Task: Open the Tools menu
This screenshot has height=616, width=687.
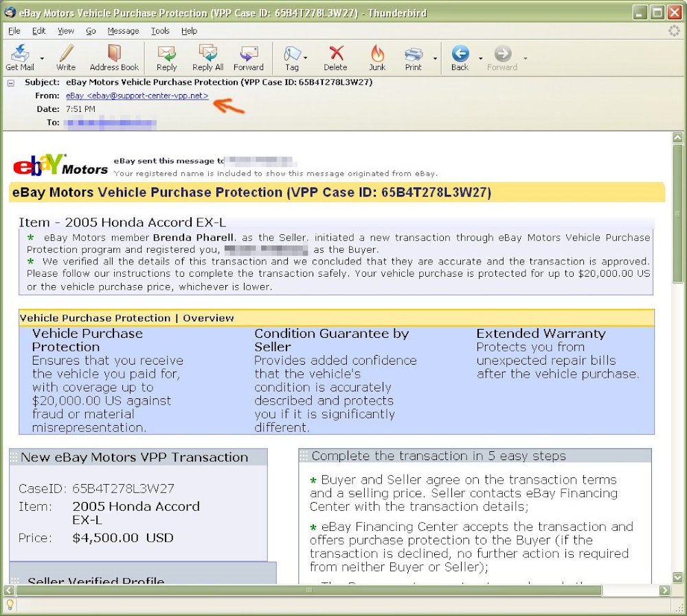Action: 160,31
